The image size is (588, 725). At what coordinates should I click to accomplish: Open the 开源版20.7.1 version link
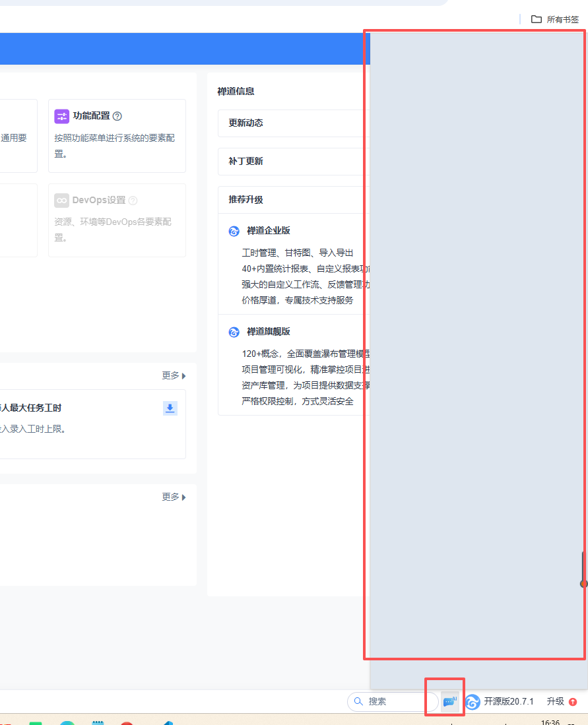pyautogui.click(x=508, y=701)
